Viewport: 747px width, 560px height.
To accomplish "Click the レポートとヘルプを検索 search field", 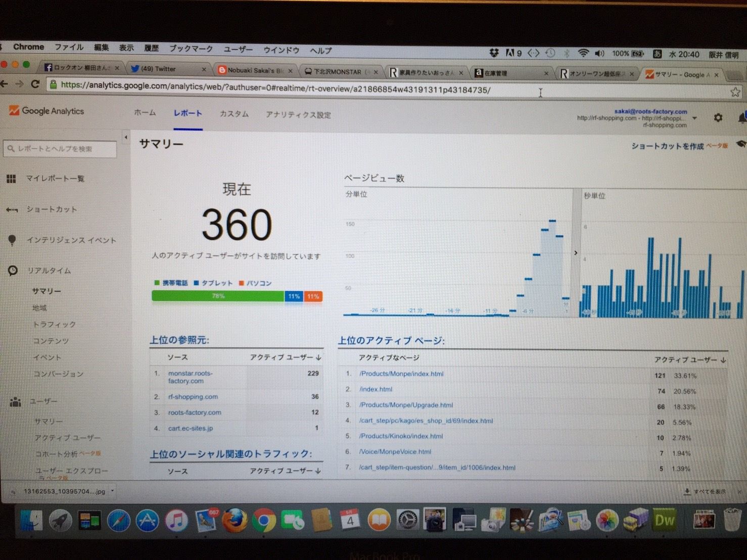I will coord(60,149).
